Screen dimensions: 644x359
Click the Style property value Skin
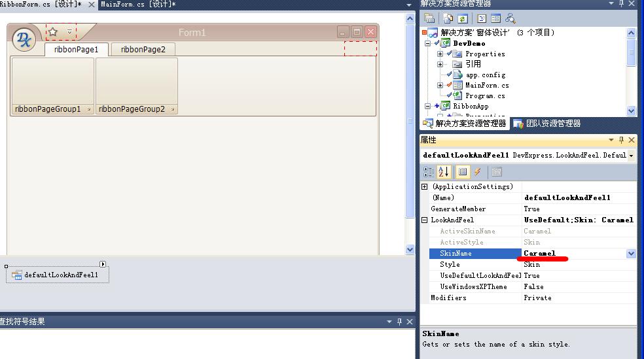pos(579,265)
